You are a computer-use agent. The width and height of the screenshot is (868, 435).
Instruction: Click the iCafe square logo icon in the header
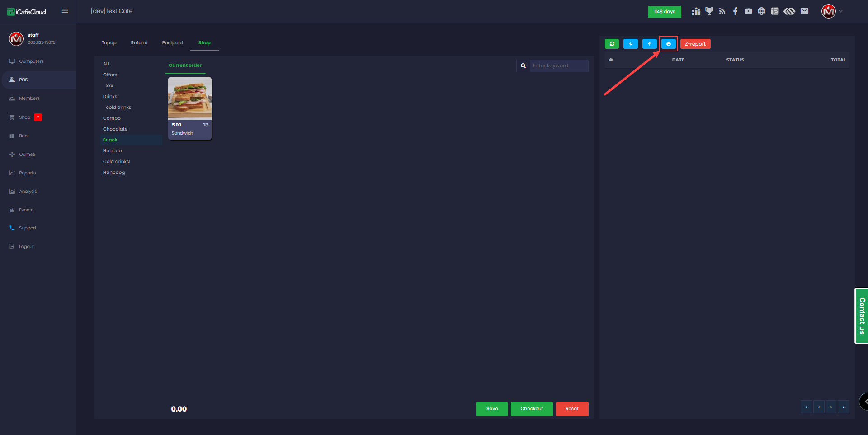pos(775,11)
